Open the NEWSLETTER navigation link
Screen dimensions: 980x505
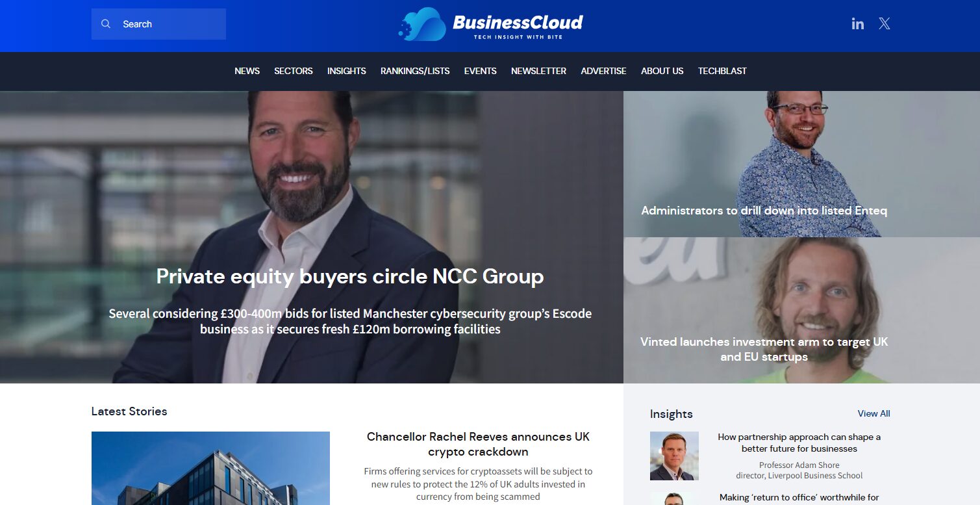point(539,71)
